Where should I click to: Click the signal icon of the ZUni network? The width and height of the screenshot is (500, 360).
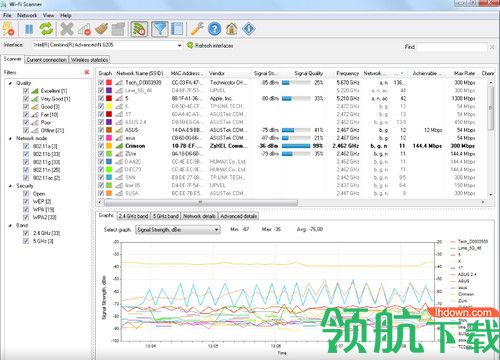click(x=119, y=154)
